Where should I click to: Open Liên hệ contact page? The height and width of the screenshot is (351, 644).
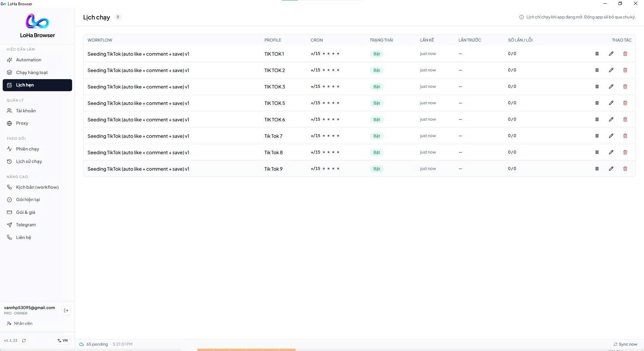point(37,237)
